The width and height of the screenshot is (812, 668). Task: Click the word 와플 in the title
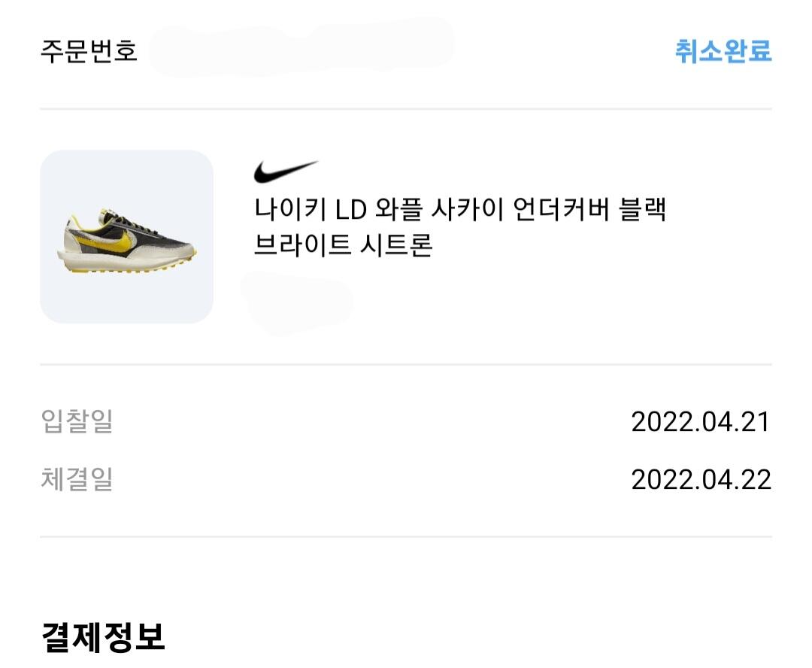click(396, 210)
